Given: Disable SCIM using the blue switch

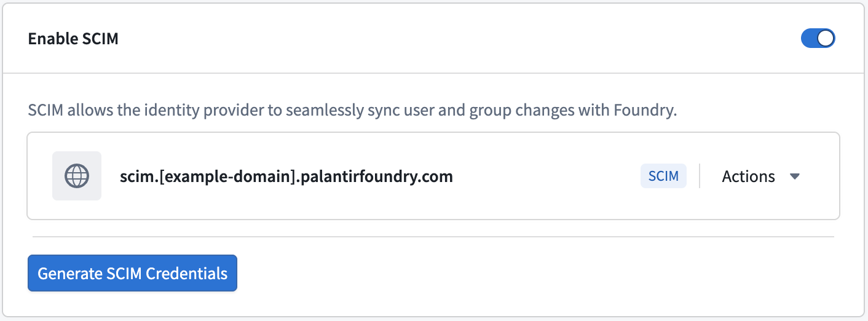Looking at the screenshot, I should [818, 39].
